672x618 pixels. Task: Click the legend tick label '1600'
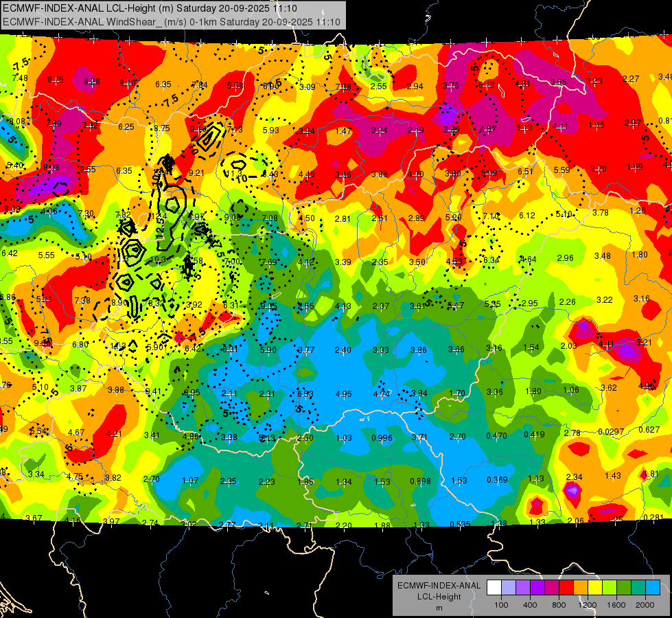pyautogui.click(x=616, y=605)
